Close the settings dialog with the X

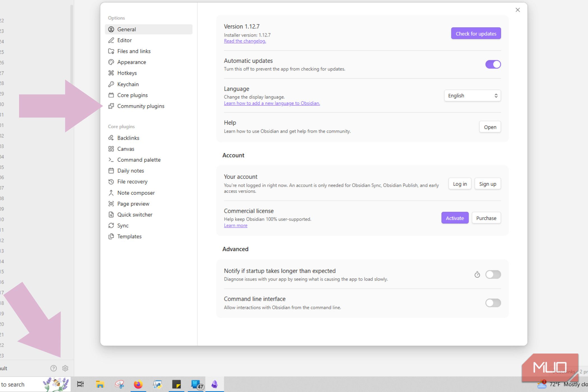518,10
